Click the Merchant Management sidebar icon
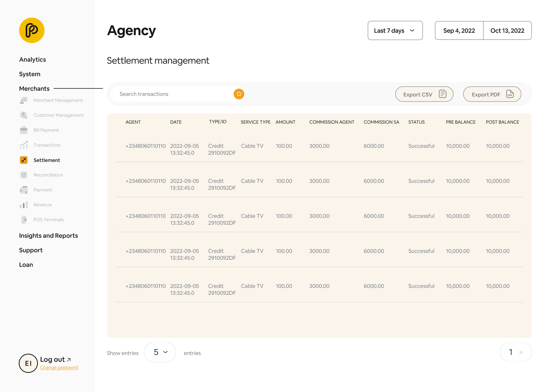Image resolution: width=551 pixels, height=392 pixels. coord(24,100)
